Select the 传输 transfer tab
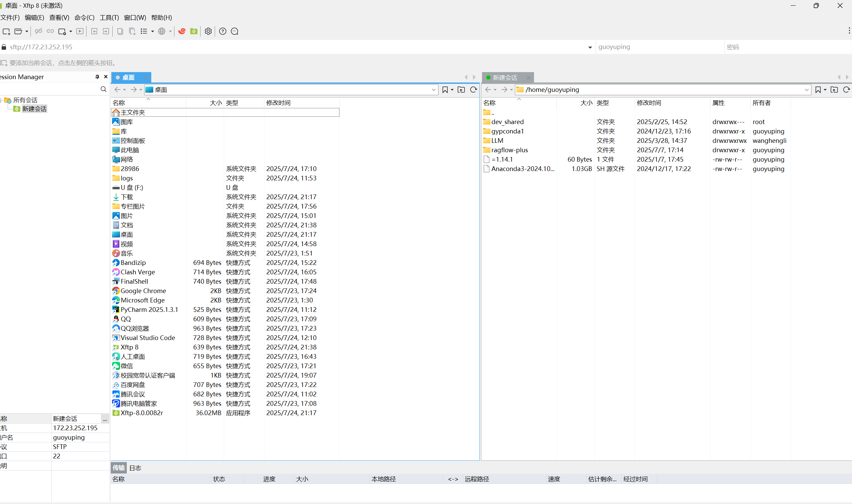852x504 pixels. pyautogui.click(x=118, y=468)
